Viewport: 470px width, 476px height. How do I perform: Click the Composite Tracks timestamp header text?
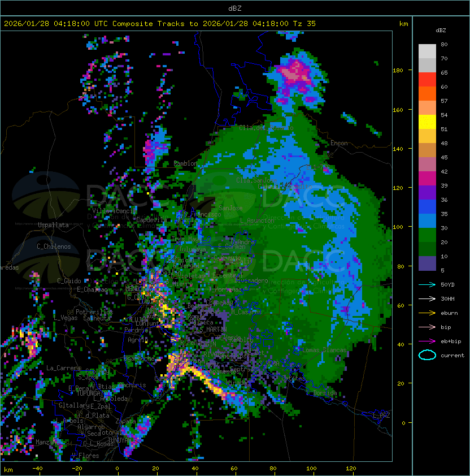[160, 24]
